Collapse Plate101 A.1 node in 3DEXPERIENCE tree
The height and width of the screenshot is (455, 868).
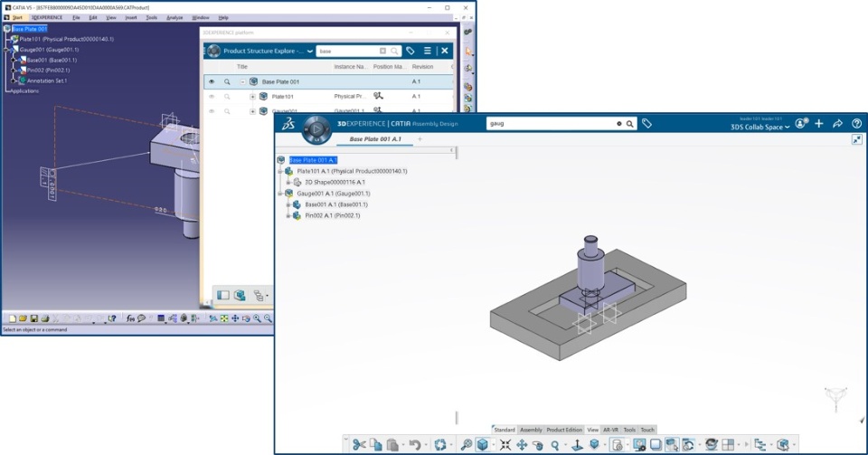280,172
